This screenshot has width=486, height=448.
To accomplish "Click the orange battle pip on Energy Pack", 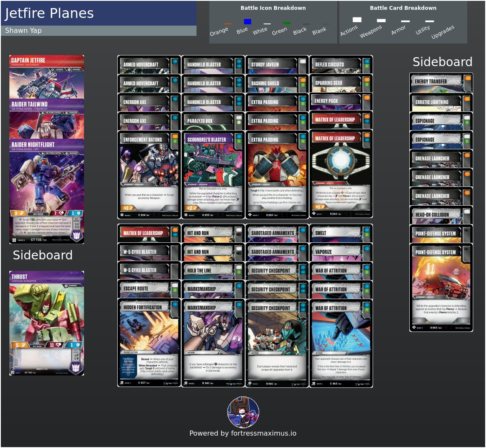I will click(367, 98).
